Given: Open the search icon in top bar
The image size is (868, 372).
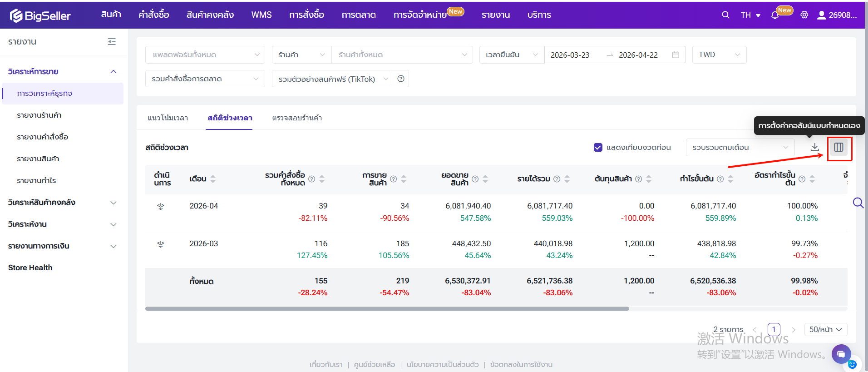Looking at the screenshot, I should [725, 15].
